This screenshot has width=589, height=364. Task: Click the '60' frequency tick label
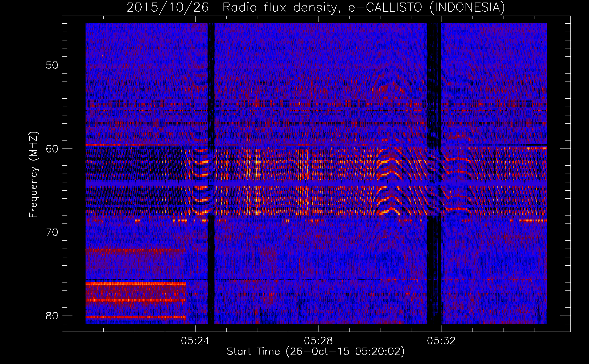(x=52, y=149)
